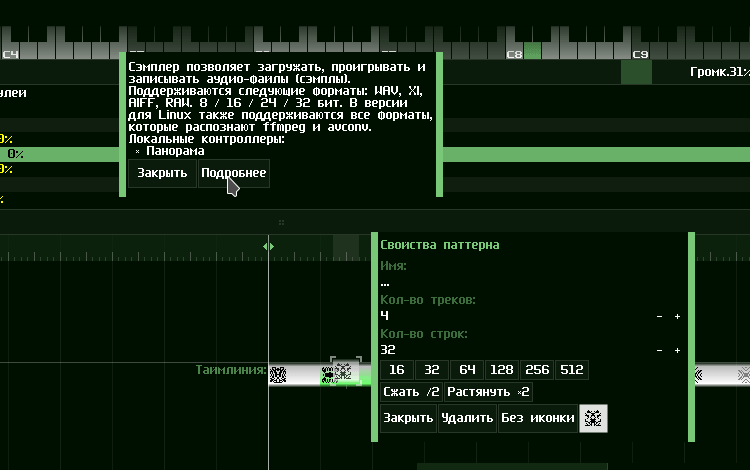Screen dimensions: 750x470
Task: Close the pattern properties dialog
Action: [x=408, y=418]
